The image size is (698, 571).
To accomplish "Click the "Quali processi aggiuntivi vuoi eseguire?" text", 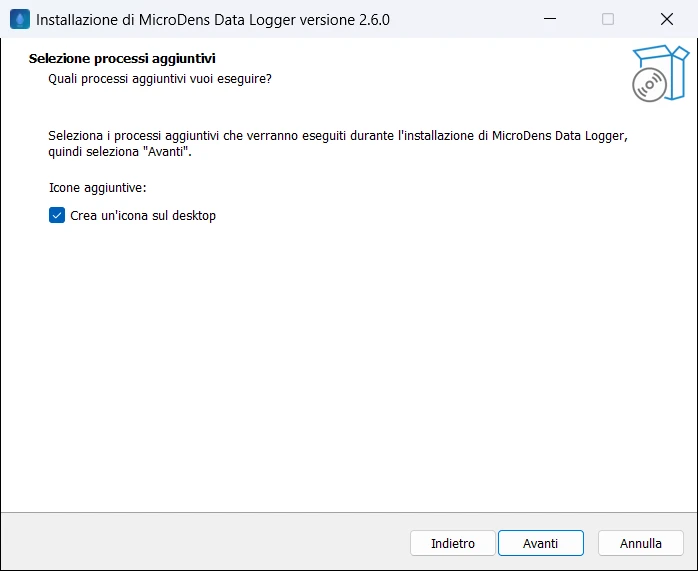I will pos(160,79).
